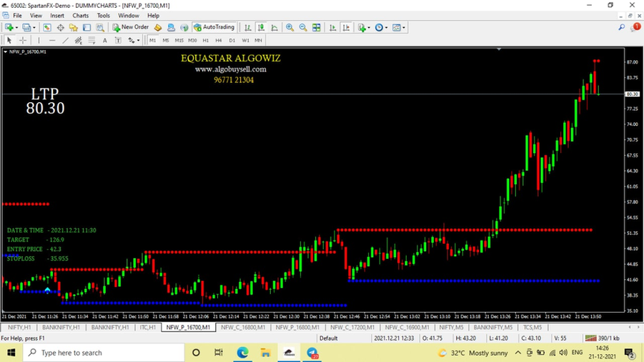
Task: Click the New Chart toolbar icon
Action: click(x=9, y=27)
